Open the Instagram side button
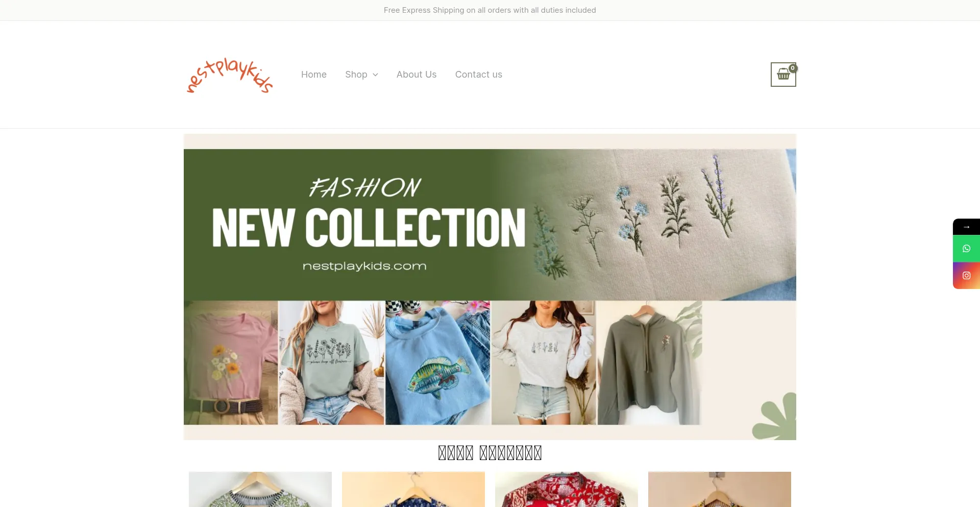The image size is (980, 507). point(966,276)
